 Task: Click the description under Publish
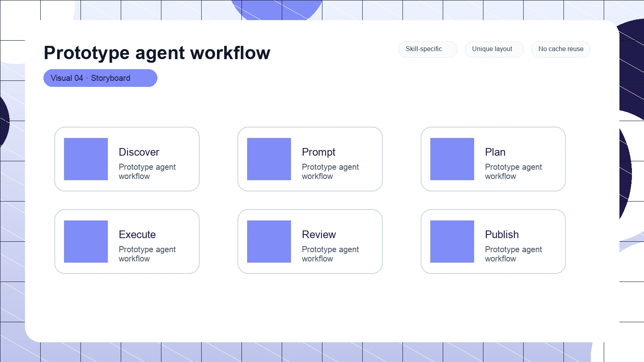[x=514, y=254]
